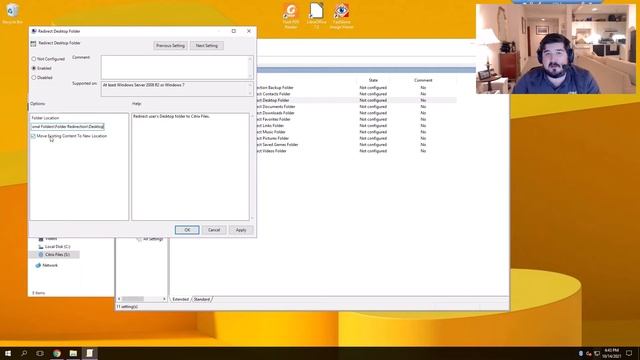
Task: Click the policy icon beside Redirect Desktop Folder heading
Action: (33, 43)
